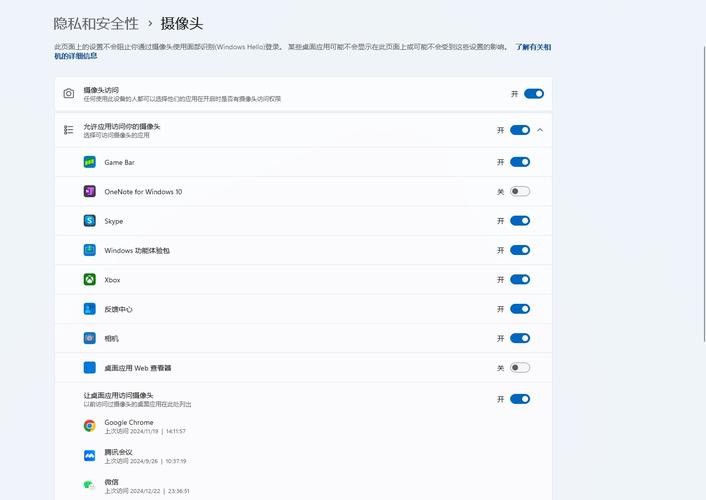Turn off the 相机 app toggle

pyautogui.click(x=520, y=338)
